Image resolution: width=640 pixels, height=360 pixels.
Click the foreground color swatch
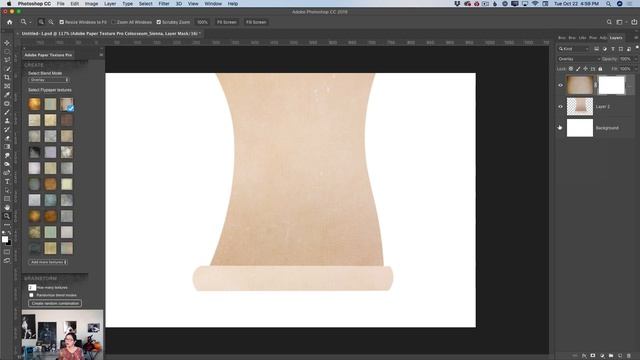(5, 239)
